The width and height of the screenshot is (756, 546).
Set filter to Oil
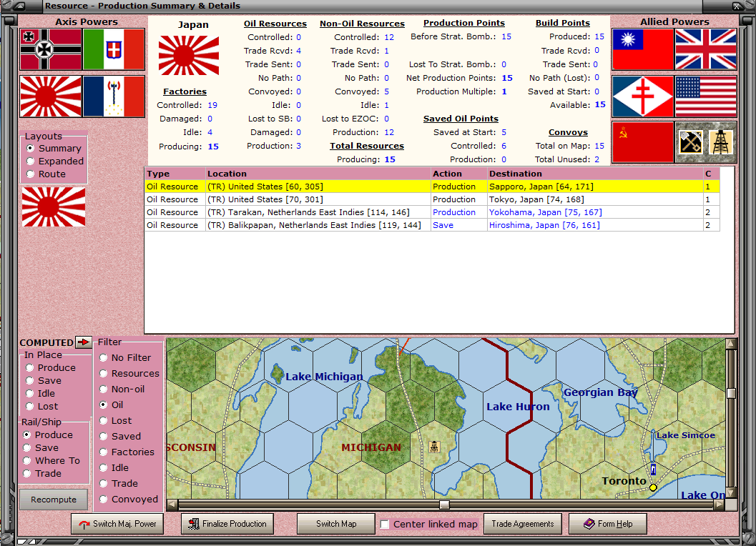111,404
